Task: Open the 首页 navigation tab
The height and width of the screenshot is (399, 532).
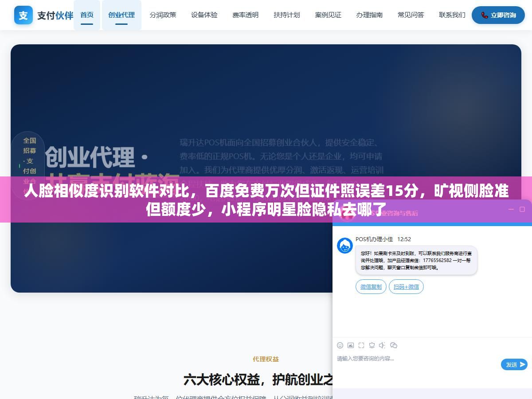Action: [x=87, y=15]
